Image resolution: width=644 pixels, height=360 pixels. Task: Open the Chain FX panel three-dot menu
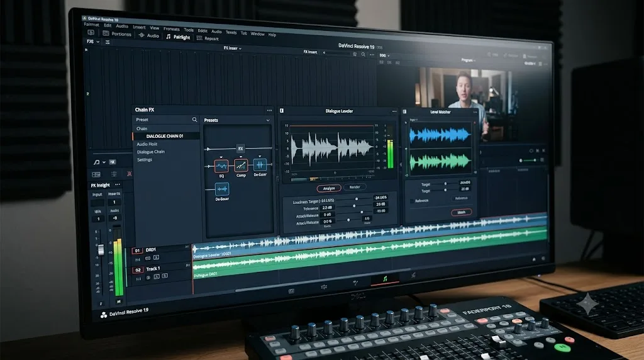click(269, 110)
